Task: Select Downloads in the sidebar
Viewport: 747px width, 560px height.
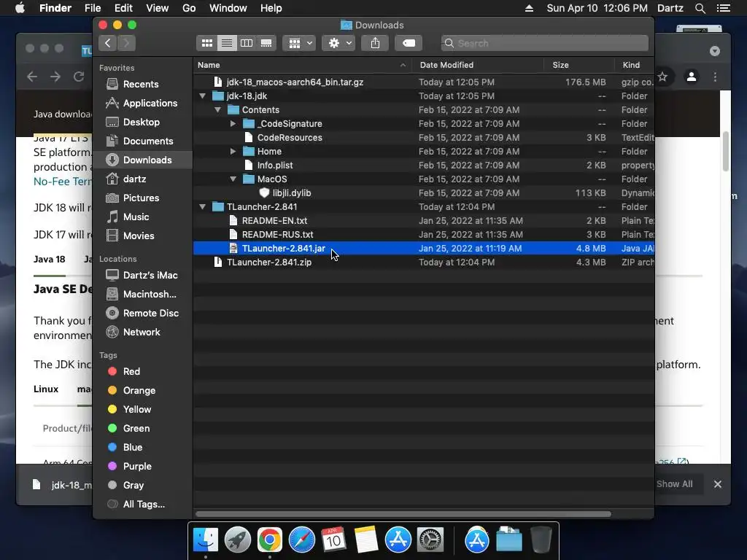Action: tap(142, 160)
